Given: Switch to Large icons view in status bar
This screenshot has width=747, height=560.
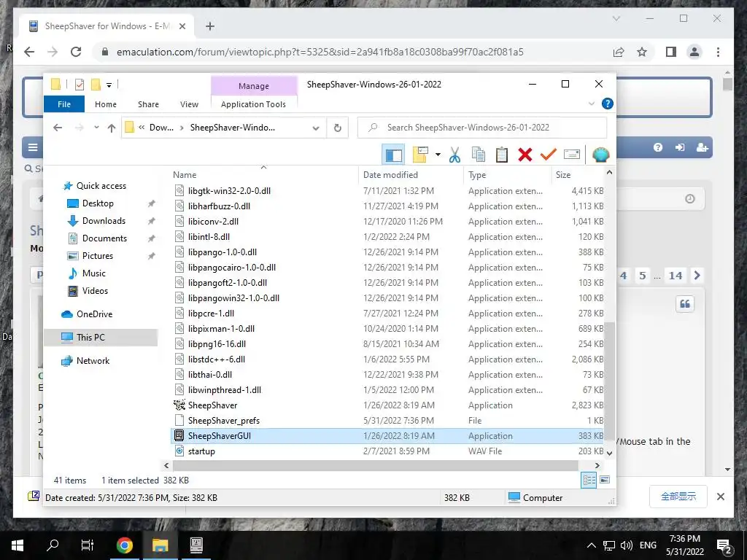Looking at the screenshot, I should [605, 480].
